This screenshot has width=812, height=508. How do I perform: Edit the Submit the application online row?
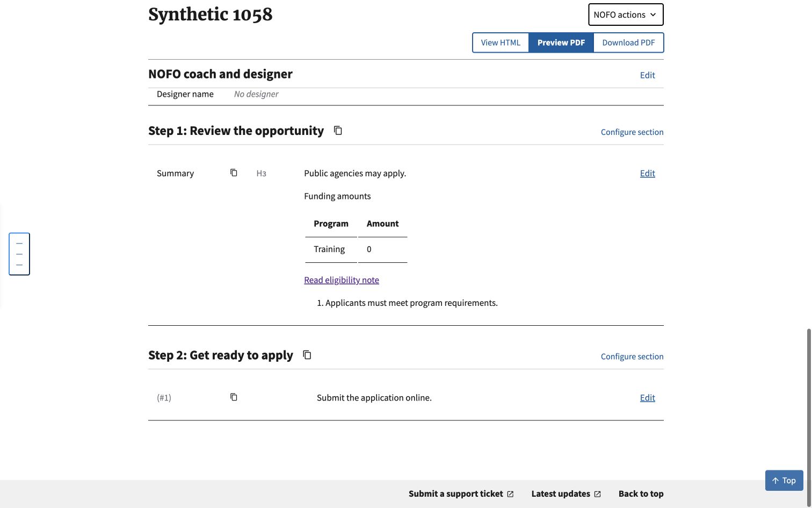[647, 398]
